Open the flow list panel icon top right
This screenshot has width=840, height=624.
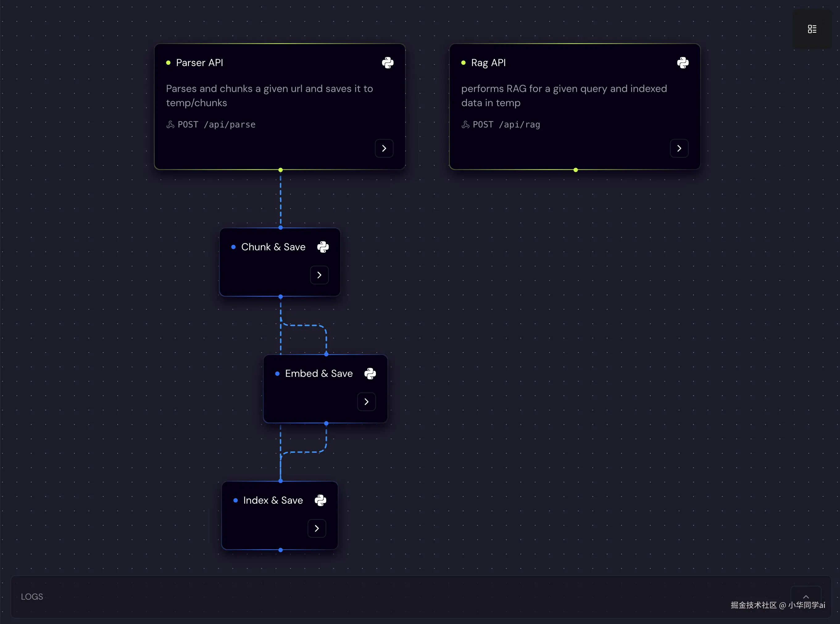[812, 29]
